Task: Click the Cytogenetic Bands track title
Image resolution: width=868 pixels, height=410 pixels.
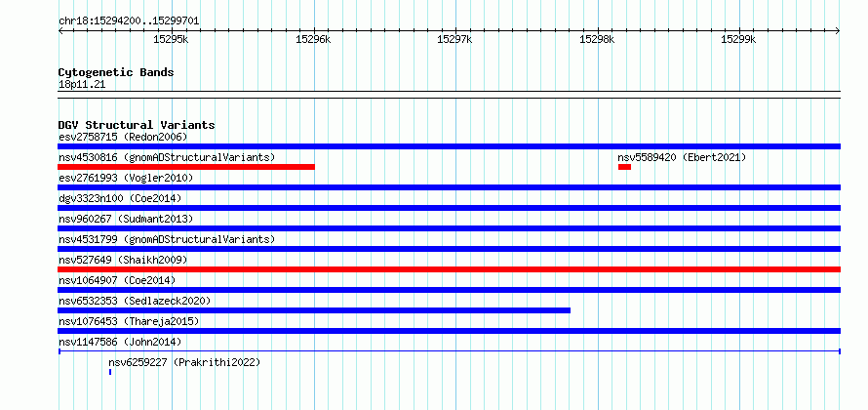Action: [116, 72]
